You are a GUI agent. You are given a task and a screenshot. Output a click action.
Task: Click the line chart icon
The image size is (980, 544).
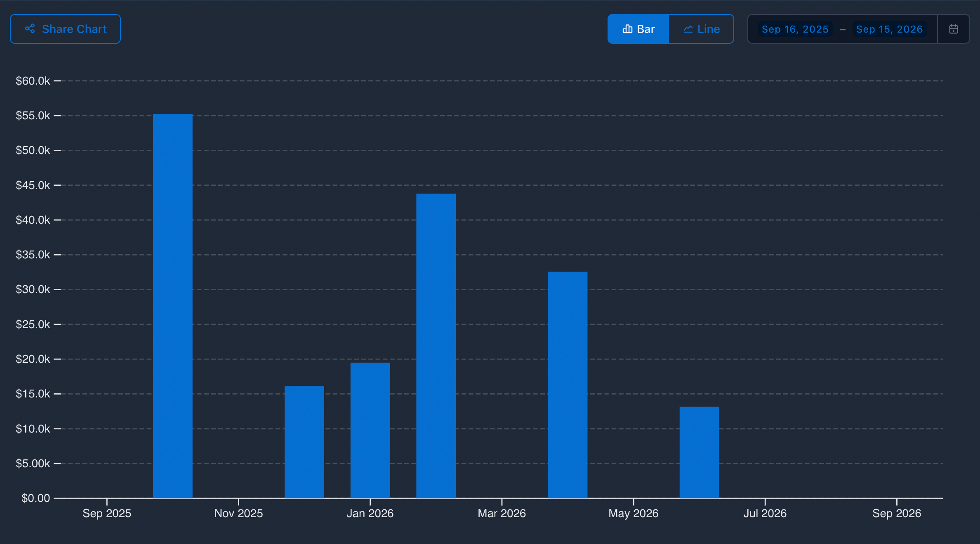click(x=688, y=29)
